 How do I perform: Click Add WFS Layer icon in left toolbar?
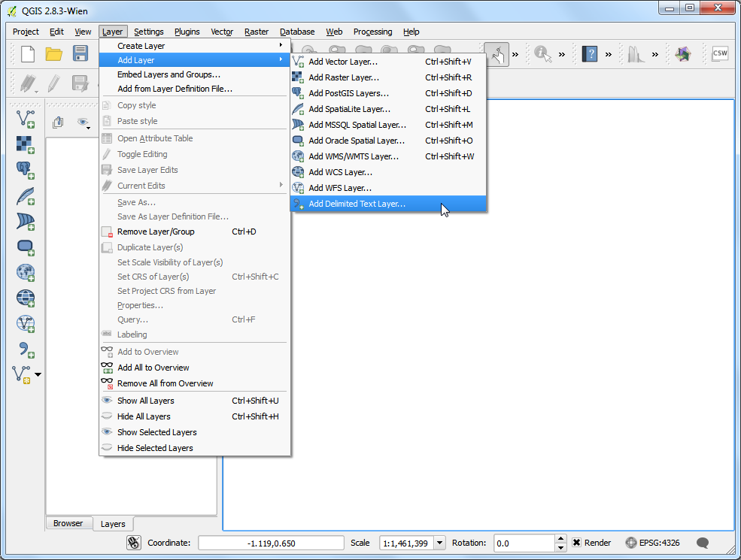(x=26, y=324)
